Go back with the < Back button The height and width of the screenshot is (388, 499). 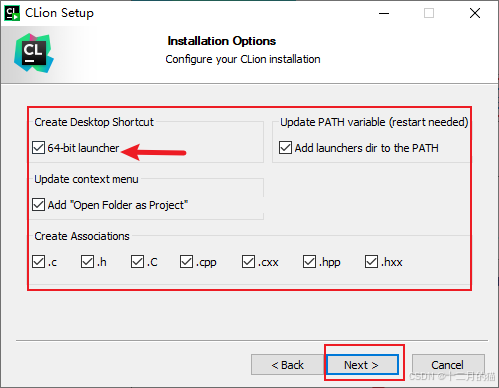[x=287, y=365]
